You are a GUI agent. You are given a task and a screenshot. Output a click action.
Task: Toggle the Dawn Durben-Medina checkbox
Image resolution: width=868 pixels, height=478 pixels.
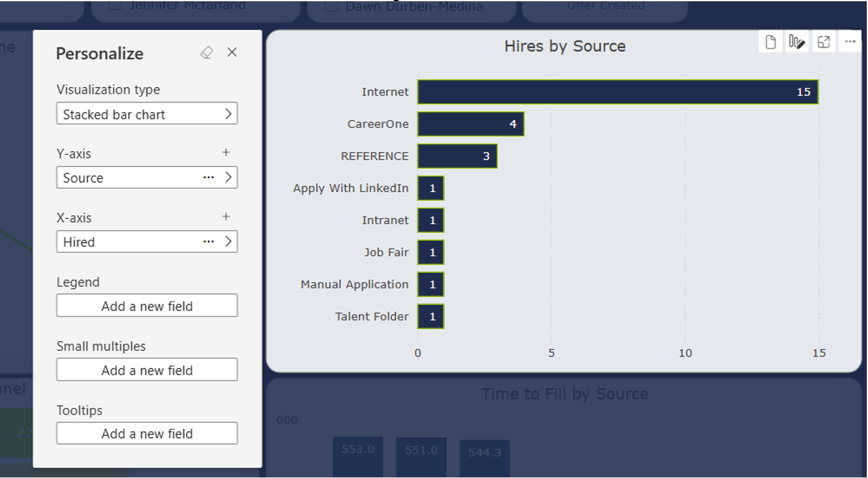(332, 6)
